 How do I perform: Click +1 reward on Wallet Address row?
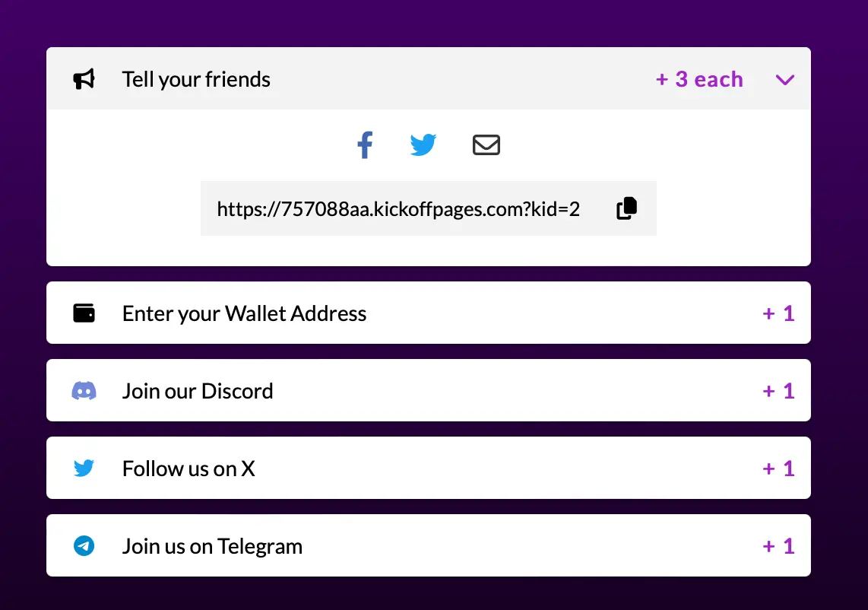778,313
